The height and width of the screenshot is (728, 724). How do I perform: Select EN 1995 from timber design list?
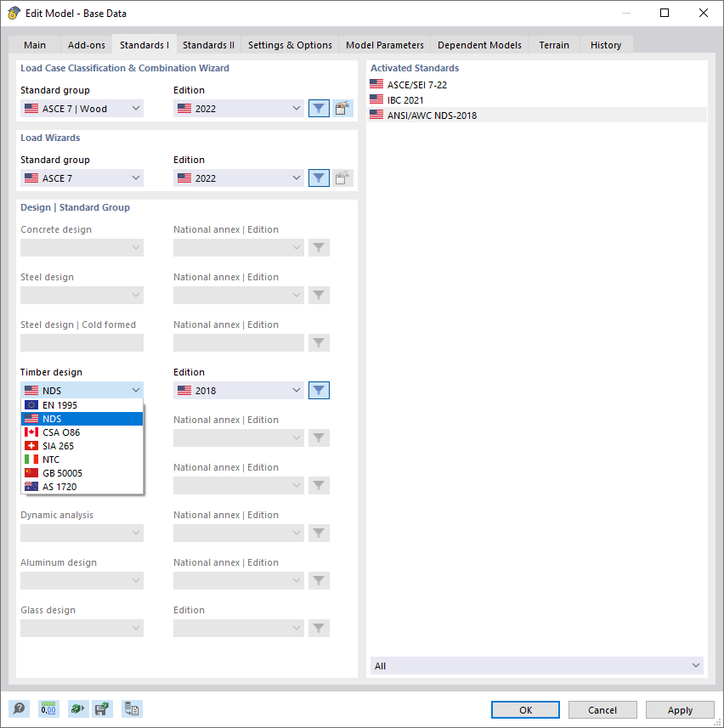(x=82, y=405)
